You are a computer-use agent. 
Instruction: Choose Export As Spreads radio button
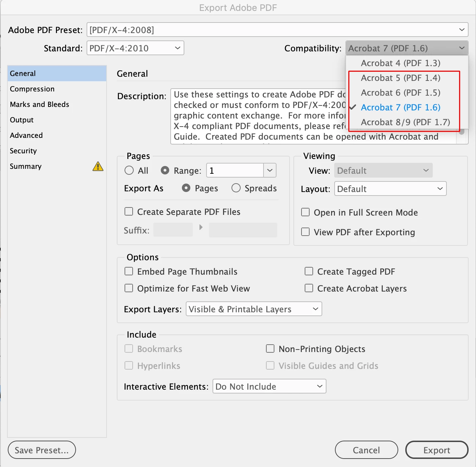[x=236, y=188]
